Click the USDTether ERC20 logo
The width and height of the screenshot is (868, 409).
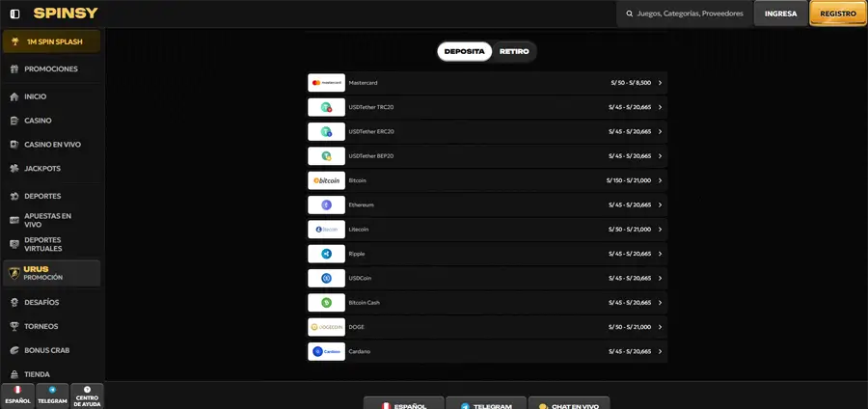[327, 132]
